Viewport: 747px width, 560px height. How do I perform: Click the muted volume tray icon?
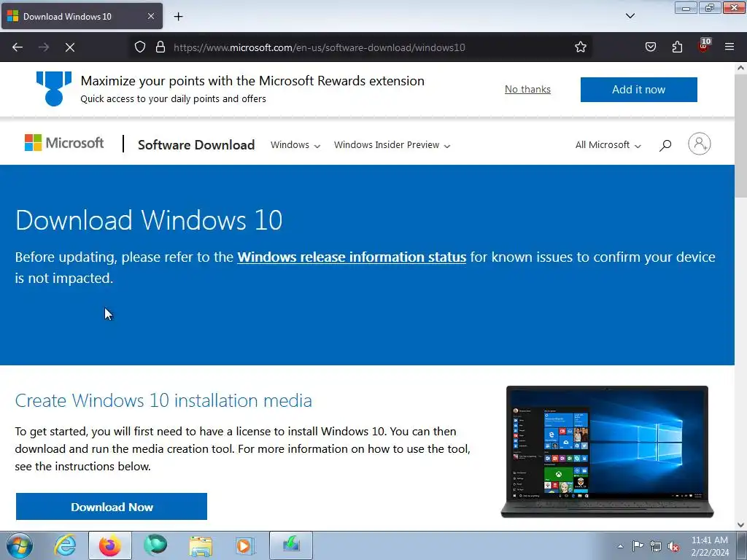(x=673, y=546)
